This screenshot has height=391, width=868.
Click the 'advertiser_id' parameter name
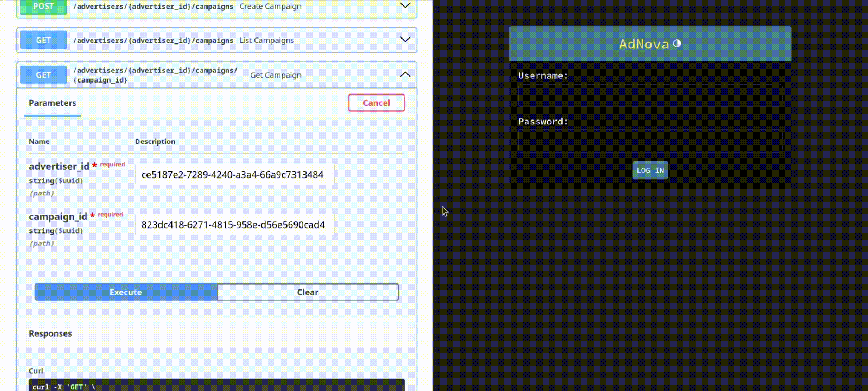(59, 167)
